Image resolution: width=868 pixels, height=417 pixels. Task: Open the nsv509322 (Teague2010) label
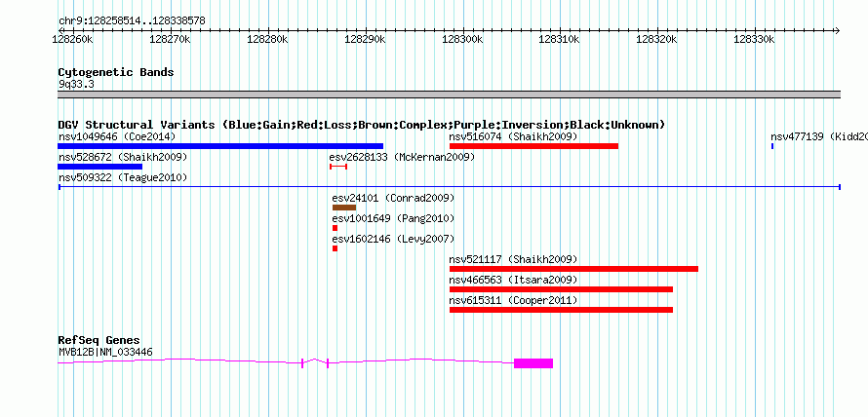tap(123, 177)
